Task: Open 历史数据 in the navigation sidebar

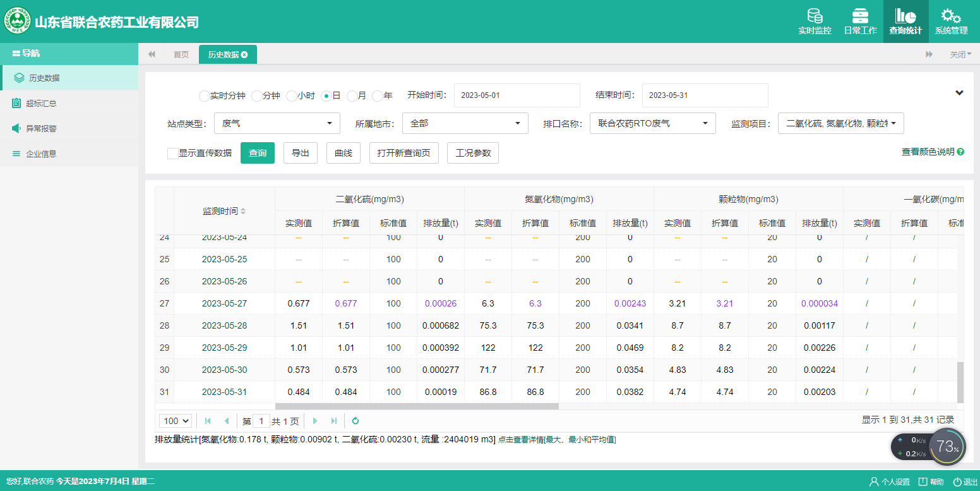Action: tap(69, 78)
